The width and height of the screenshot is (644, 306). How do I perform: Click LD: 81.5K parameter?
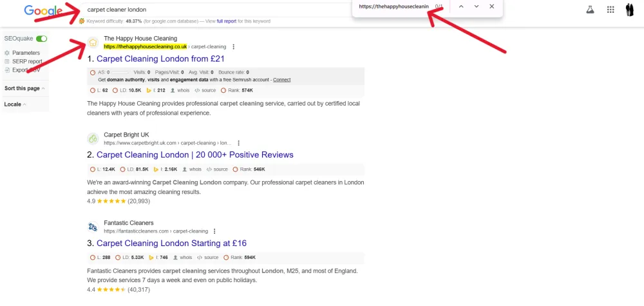135,169
